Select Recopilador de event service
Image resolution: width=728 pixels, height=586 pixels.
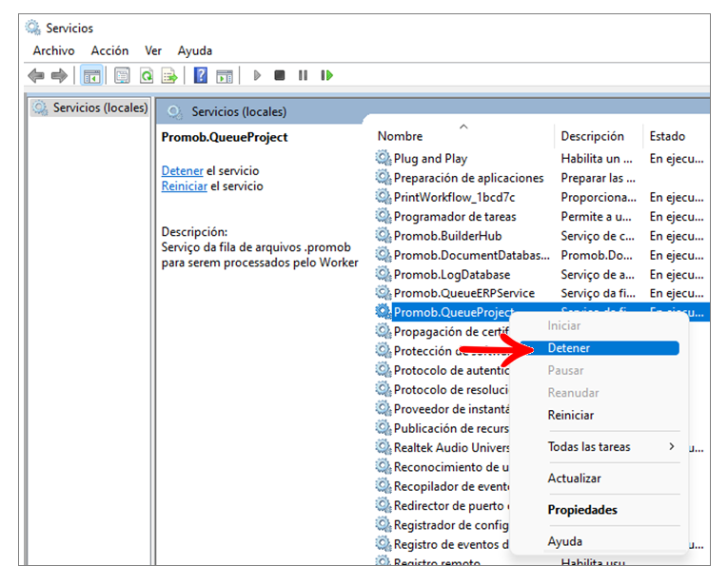click(442, 486)
